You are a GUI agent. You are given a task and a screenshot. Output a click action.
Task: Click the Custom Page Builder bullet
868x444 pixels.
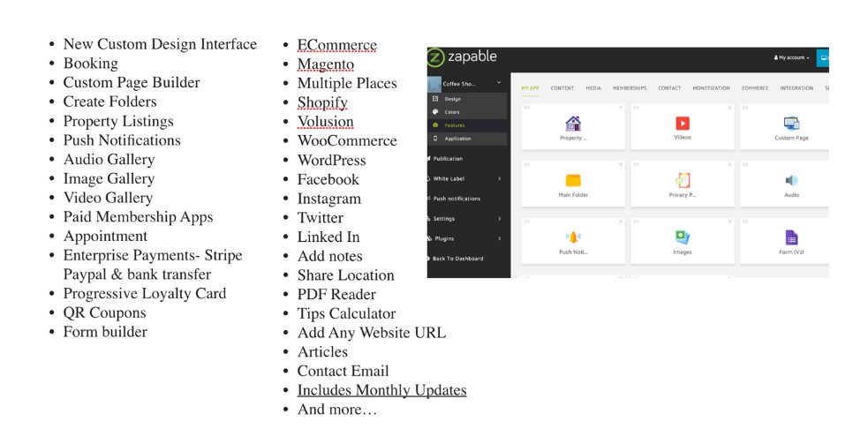point(132,82)
